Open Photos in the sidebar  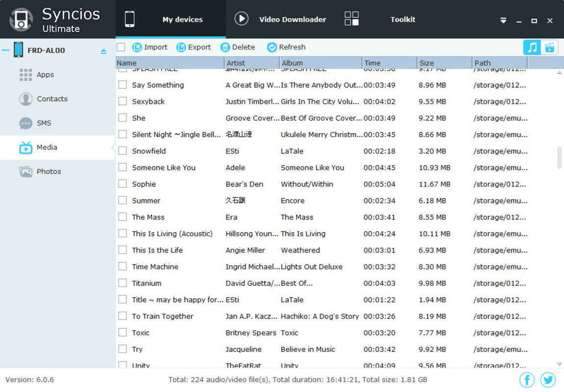click(40, 171)
